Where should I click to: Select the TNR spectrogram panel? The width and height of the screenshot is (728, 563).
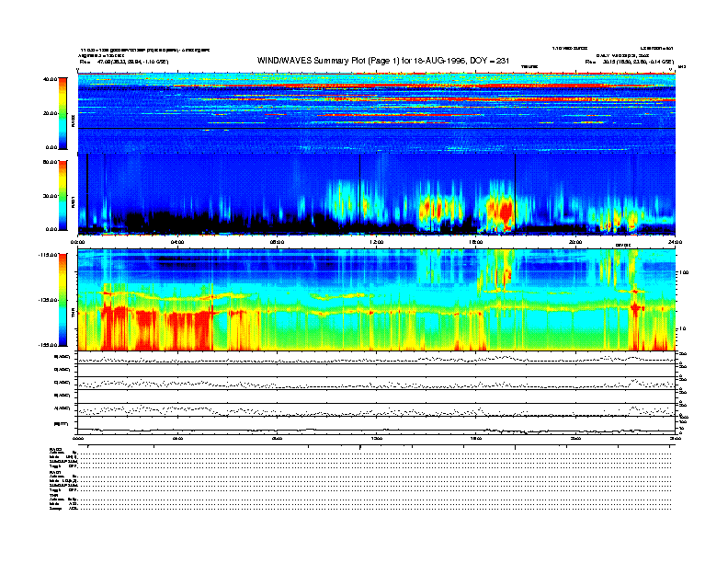(377, 300)
